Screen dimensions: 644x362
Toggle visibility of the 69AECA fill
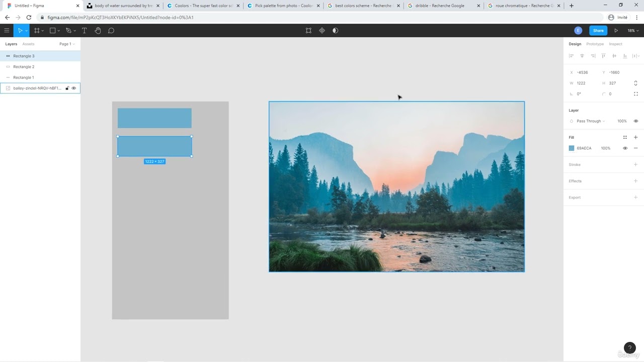[625, 148]
